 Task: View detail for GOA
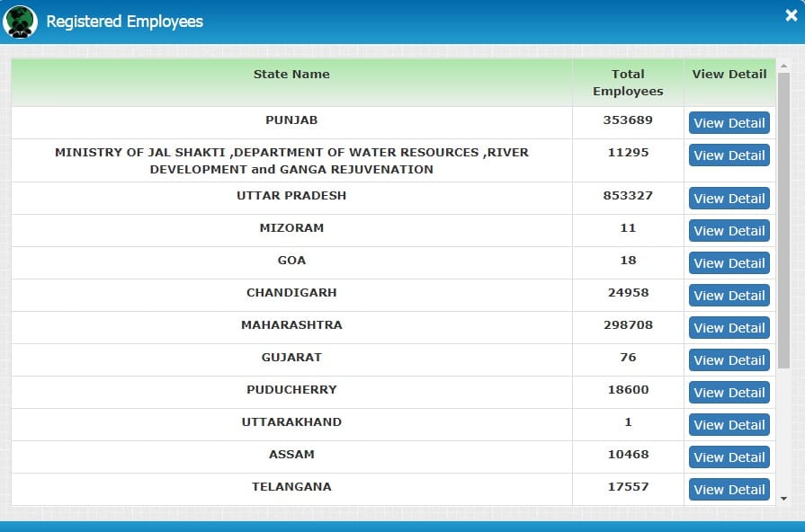tap(729, 262)
